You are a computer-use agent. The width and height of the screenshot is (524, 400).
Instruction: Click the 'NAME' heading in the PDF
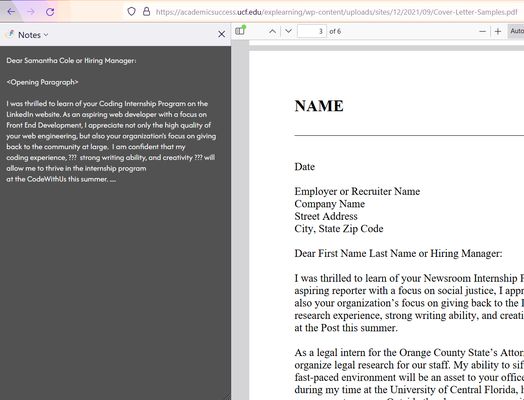319,106
